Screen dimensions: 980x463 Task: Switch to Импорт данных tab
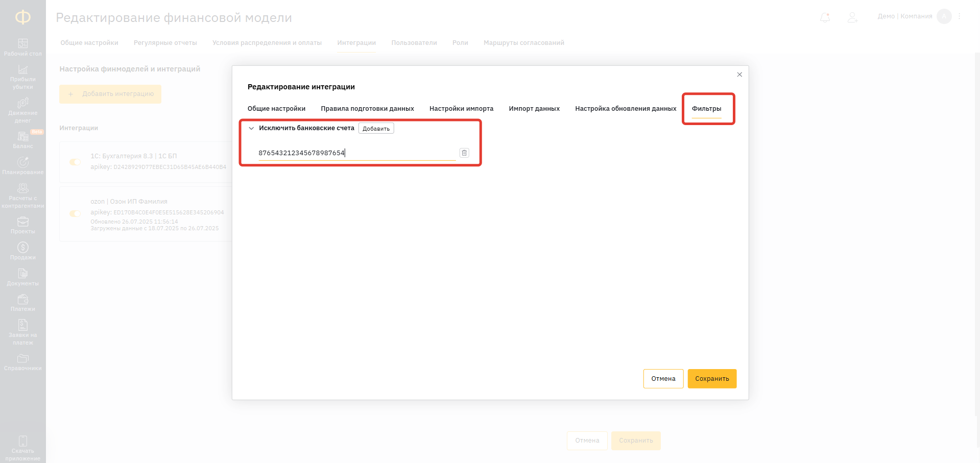coord(534,109)
